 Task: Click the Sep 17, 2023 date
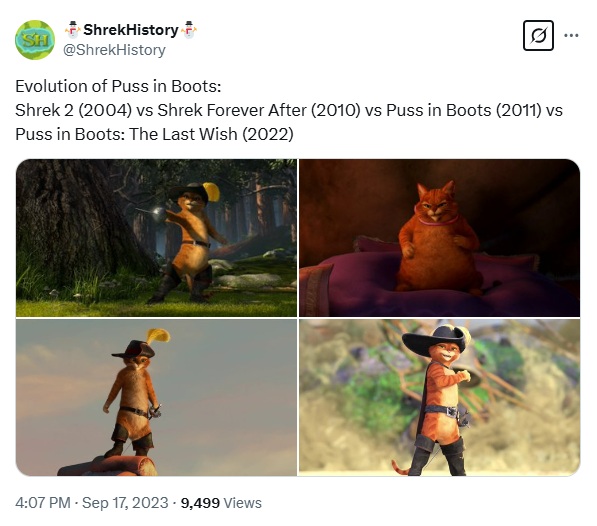click(125, 503)
